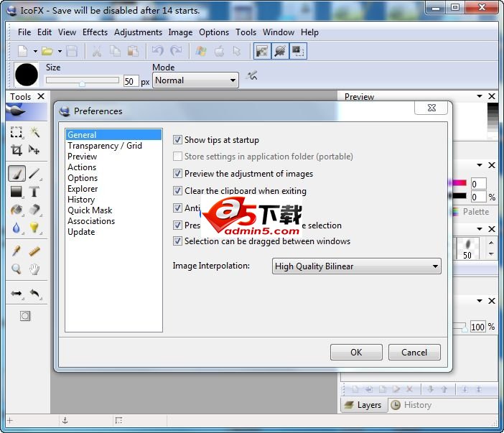Choose the Eyedropper color picker tool

point(17,251)
